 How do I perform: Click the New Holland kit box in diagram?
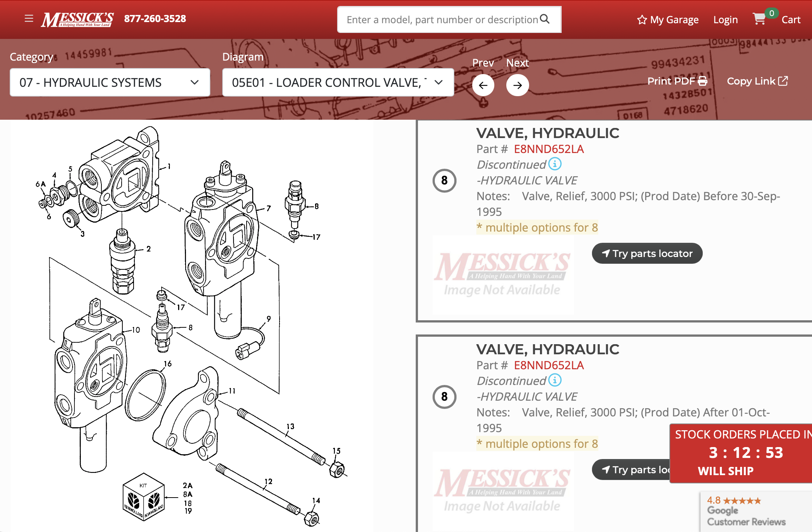(x=144, y=497)
